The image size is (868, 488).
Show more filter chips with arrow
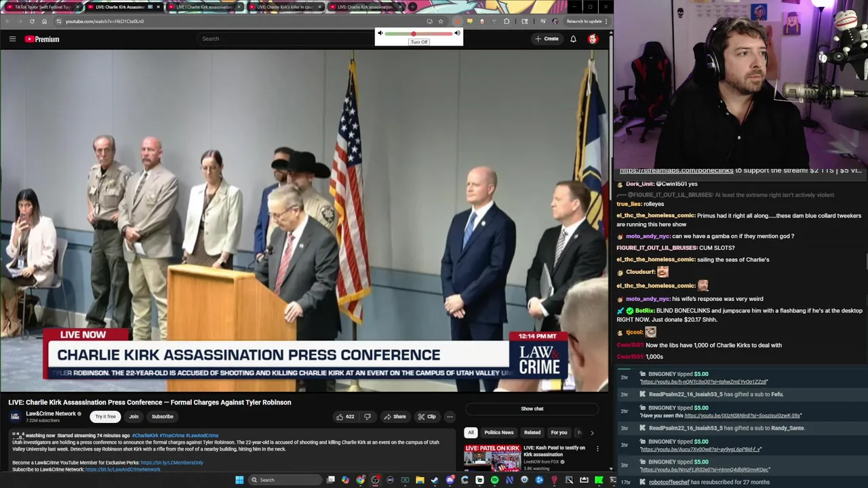point(591,432)
